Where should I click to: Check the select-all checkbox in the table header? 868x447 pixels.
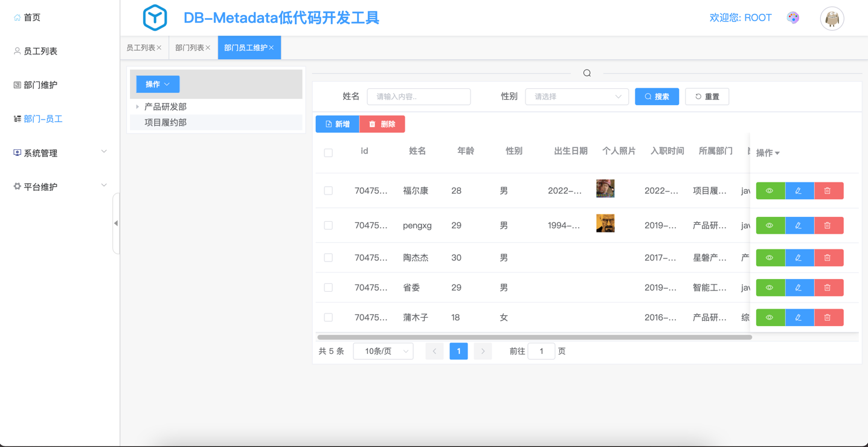(328, 153)
